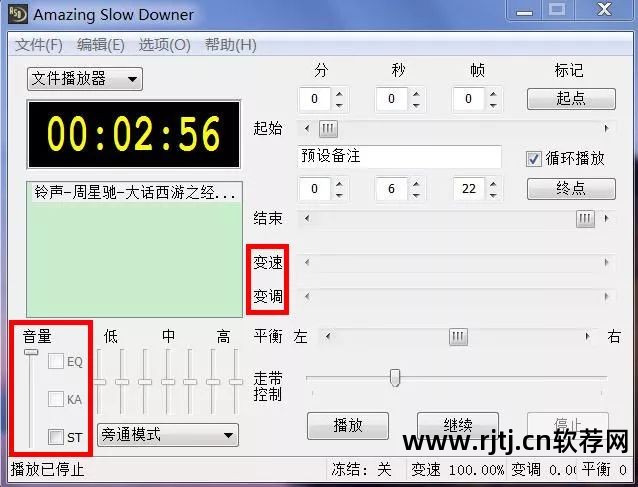This screenshot has height=487, width=638.
Task: Click the window close X button
Action: tap(604, 10)
